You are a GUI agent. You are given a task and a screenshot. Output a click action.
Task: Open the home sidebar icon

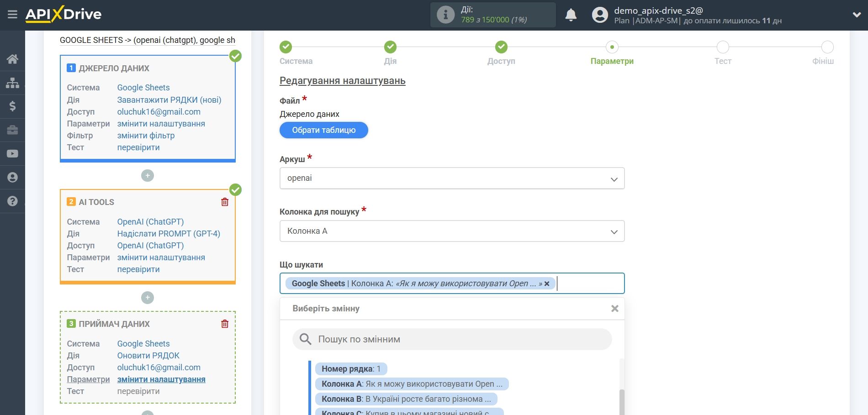pyautogui.click(x=12, y=59)
